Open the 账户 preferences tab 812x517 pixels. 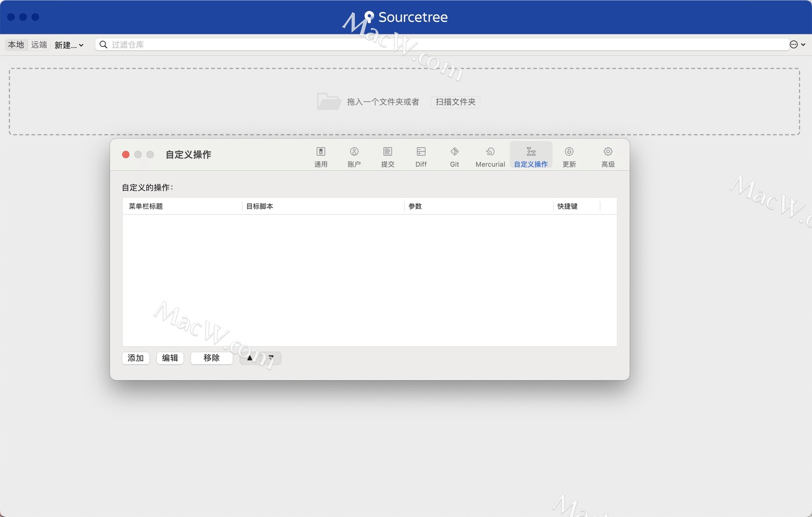(354, 157)
